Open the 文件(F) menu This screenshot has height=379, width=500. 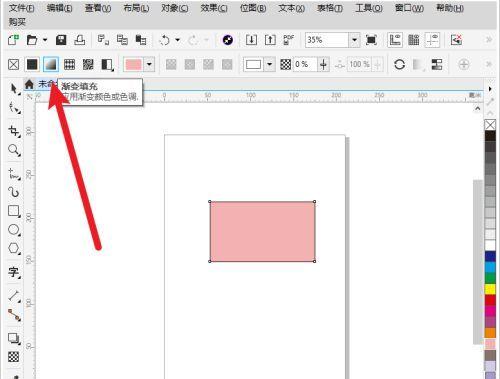pyautogui.click(x=21, y=8)
